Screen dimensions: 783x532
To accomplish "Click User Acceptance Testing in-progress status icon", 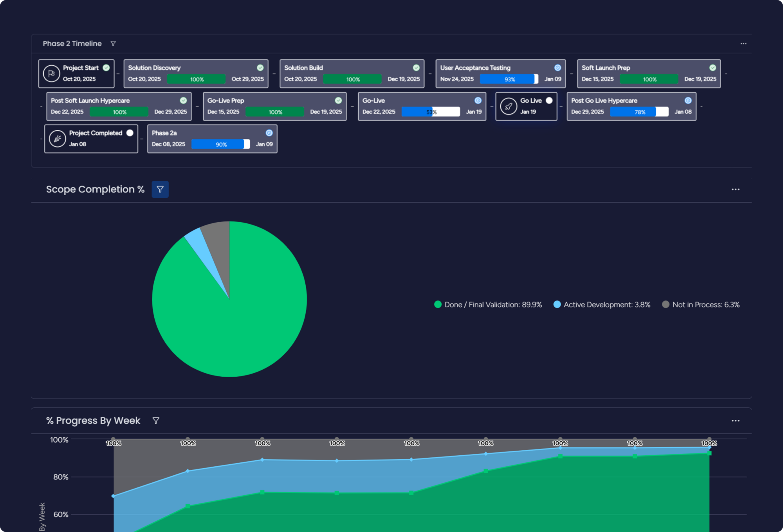I will coord(557,68).
